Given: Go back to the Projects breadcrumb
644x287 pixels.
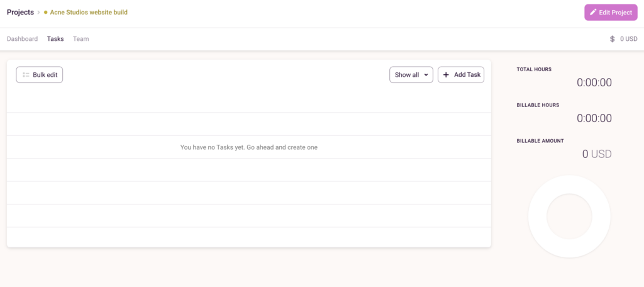Looking at the screenshot, I should (20, 12).
